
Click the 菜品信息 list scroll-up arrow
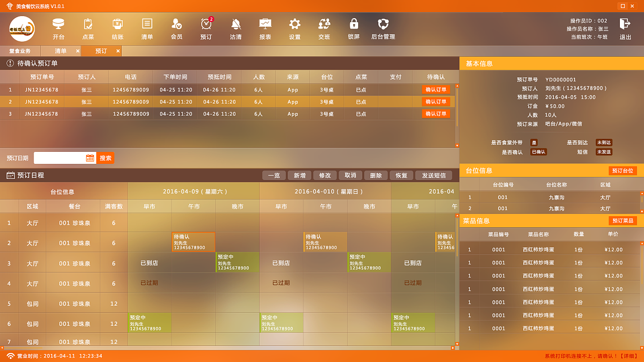642,244
